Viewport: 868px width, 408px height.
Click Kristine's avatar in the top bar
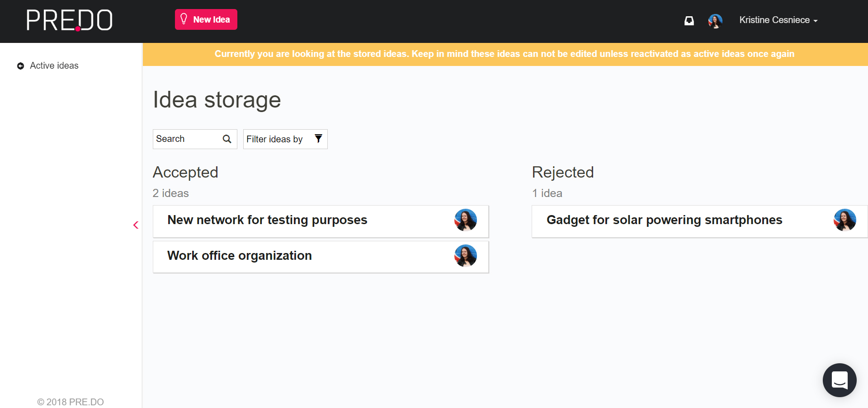[715, 21]
